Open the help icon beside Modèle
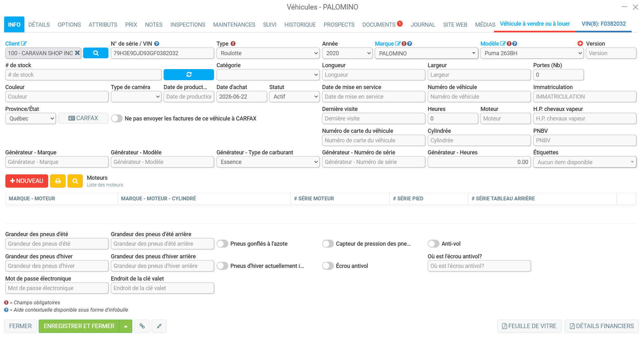Screen dimensions: 644x337 515,44
